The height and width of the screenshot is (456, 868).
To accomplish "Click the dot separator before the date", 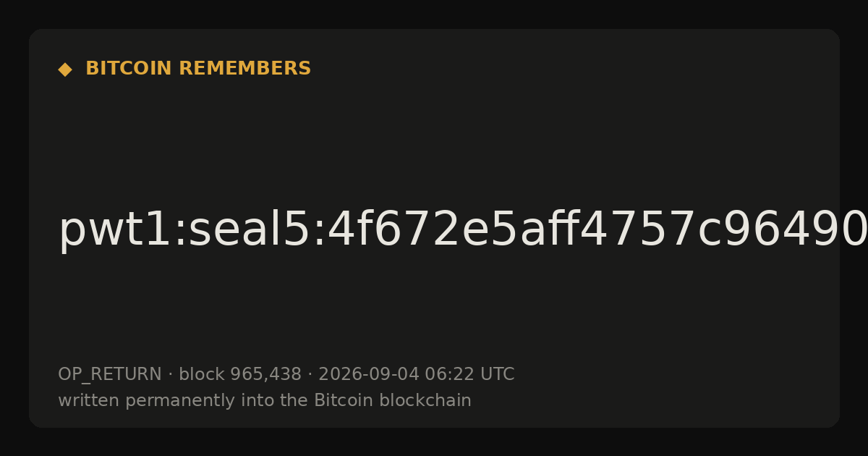I will [x=310, y=375].
